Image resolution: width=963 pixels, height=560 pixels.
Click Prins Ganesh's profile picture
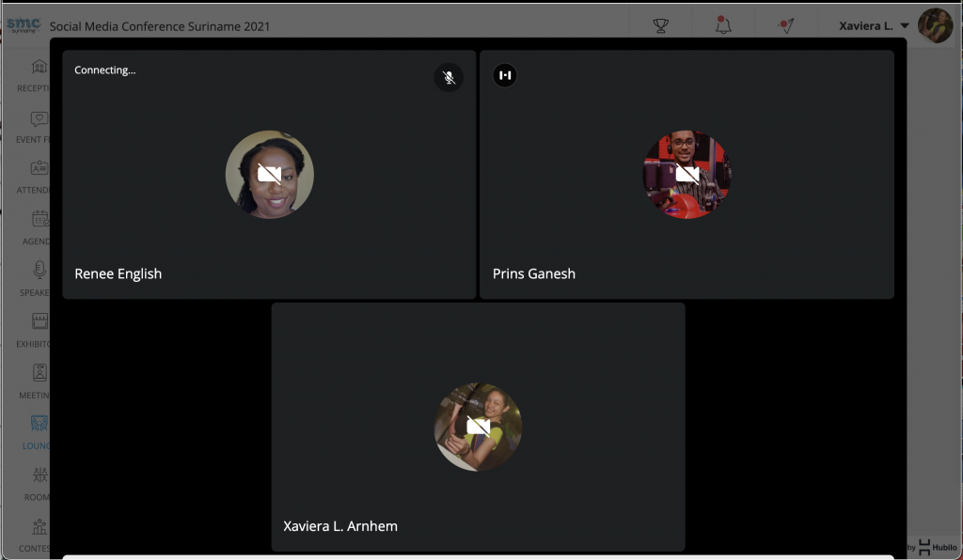(687, 175)
